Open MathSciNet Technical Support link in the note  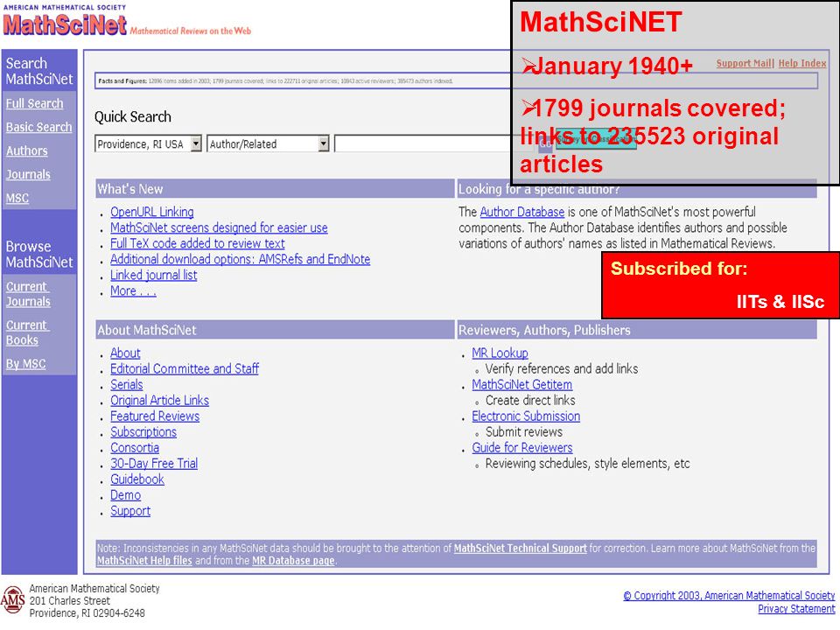coord(521,548)
